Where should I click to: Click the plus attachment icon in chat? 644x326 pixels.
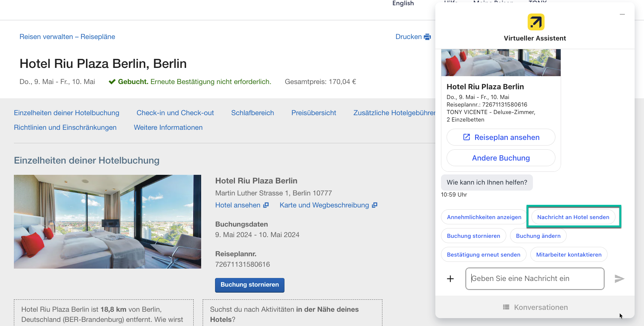click(450, 279)
